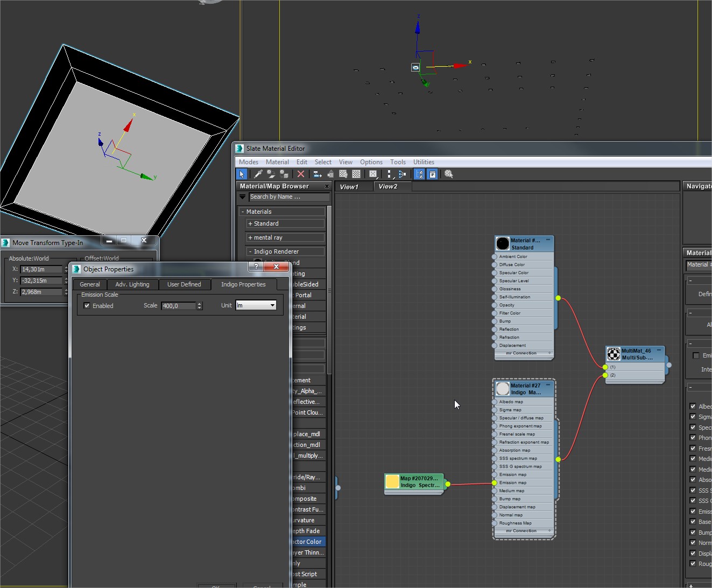Click Assign Material to Selection icon
The height and width of the screenshot is (588, 712).
coord(284,174)
